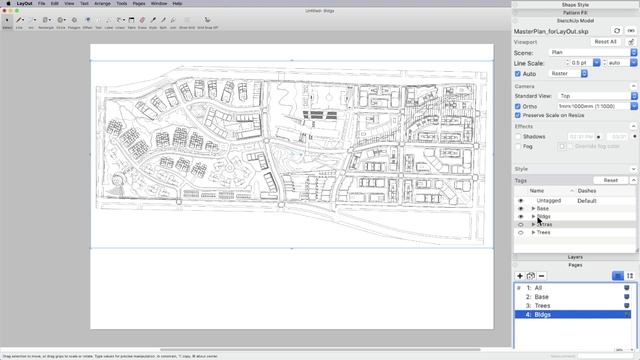
Task: Add a new page with plus icon
Action: 520,276
